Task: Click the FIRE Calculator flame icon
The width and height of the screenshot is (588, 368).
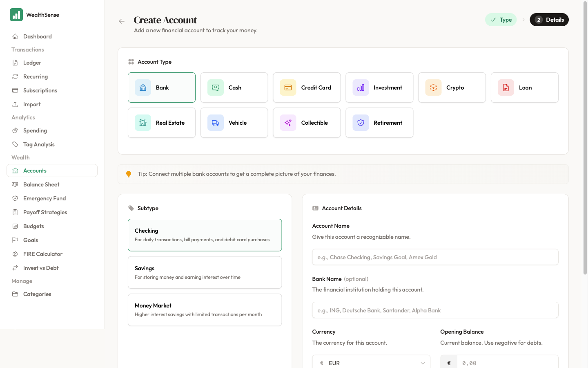Action: click(15, 254)
